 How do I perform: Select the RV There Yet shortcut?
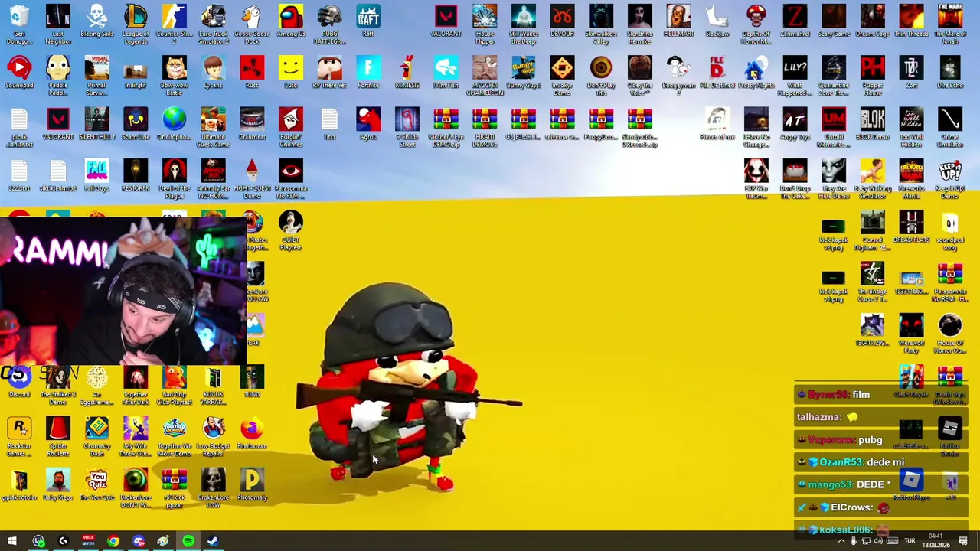(x=329, y=73)
